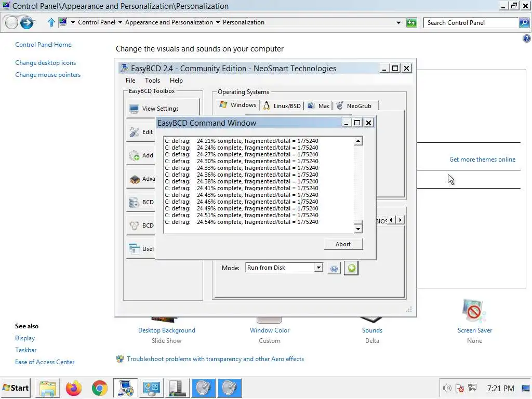This screenshot has width=532, height=399.
Task: Switch to the Windows operating systems tab
Action: (238, 105)
